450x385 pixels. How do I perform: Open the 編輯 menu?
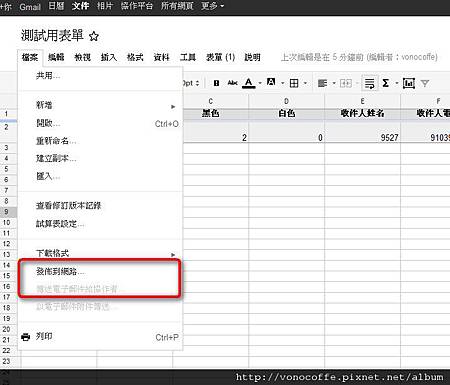(56, 57)
